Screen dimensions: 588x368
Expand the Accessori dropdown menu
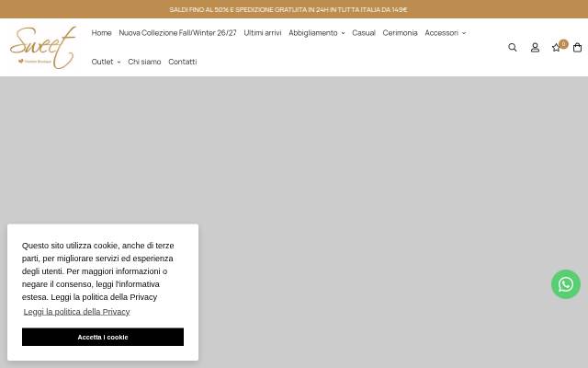[445, 33]
